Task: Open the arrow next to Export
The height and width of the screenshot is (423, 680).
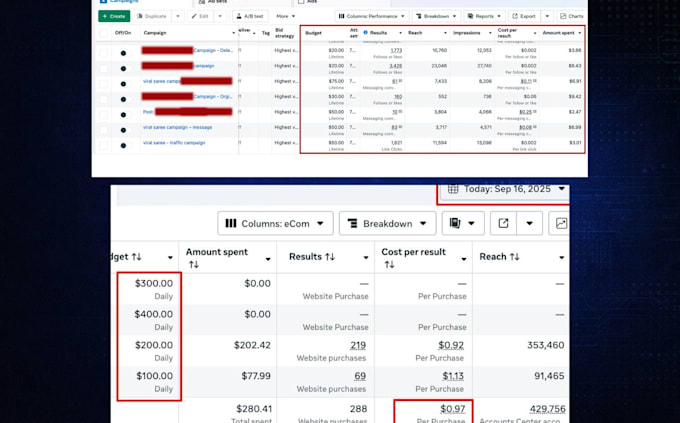Action: (x=547, y=16)
